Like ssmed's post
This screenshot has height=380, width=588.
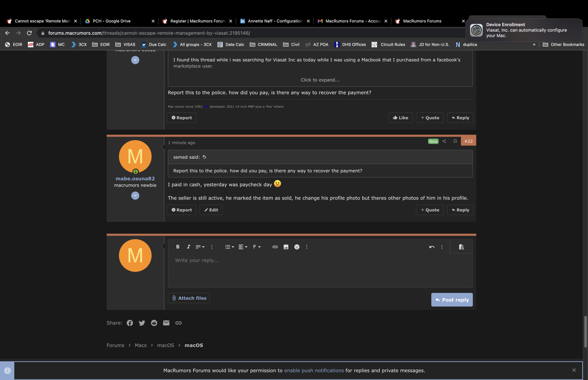[400, 118]
